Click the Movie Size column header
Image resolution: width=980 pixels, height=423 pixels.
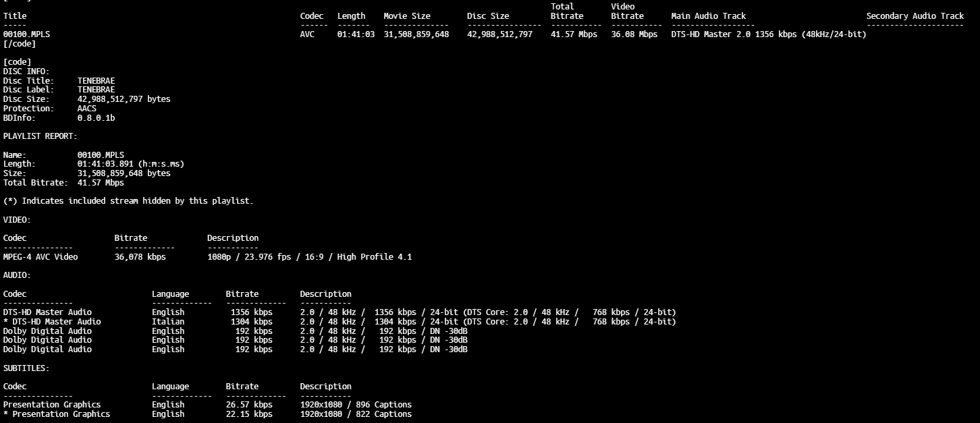click(406, 16)
